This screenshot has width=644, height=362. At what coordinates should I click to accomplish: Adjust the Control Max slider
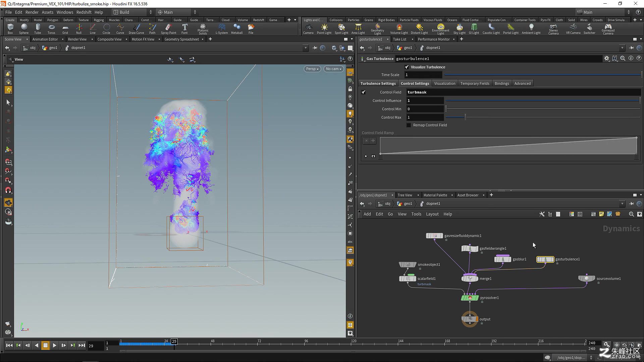click(543, 117)
